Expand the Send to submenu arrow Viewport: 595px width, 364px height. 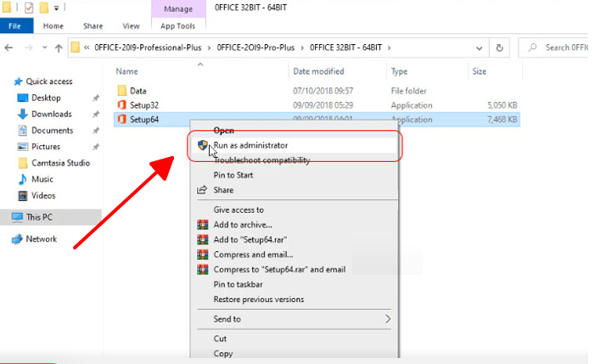click(388, 319)
